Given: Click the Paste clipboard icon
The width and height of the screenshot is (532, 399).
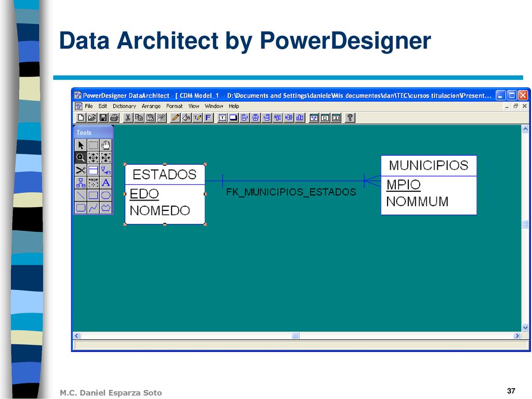Looking at the screenshot, I should pos(150,118).
